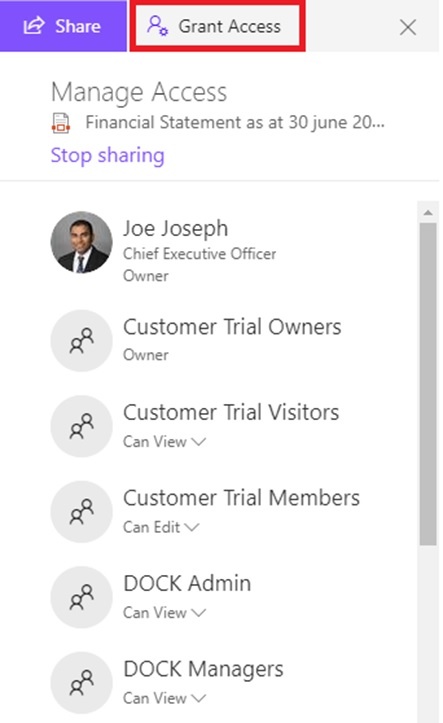Click the Customer Trial Owners group icon
Image resolution: width=443 pixels, height=723 pixels.
point(81,341)
